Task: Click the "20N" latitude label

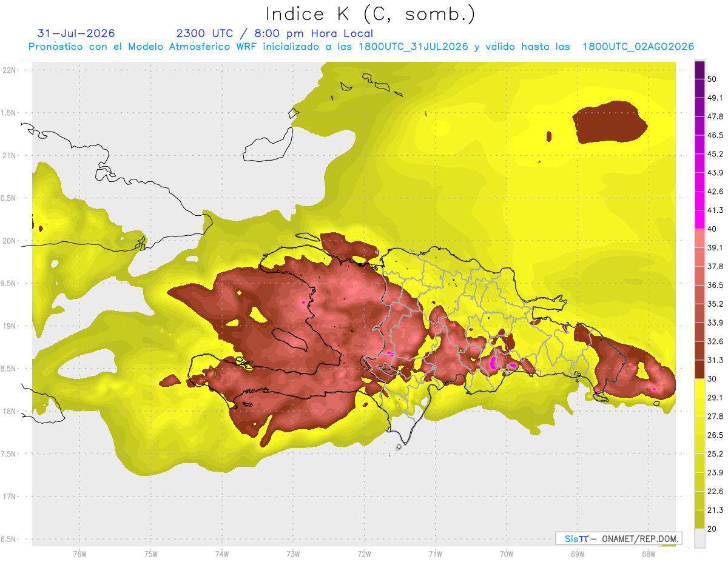Action: [x=9, y=241]
